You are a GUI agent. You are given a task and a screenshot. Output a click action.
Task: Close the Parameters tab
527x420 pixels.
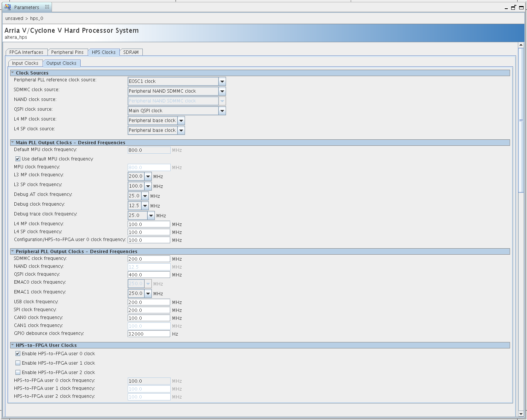(x=47, y=7)
